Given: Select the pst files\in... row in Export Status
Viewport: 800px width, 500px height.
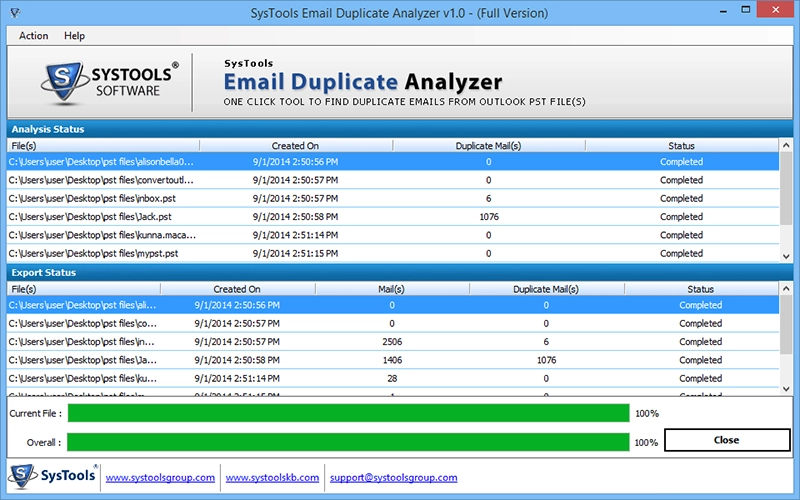Looking at the screenshot, I should pos(393,342).
